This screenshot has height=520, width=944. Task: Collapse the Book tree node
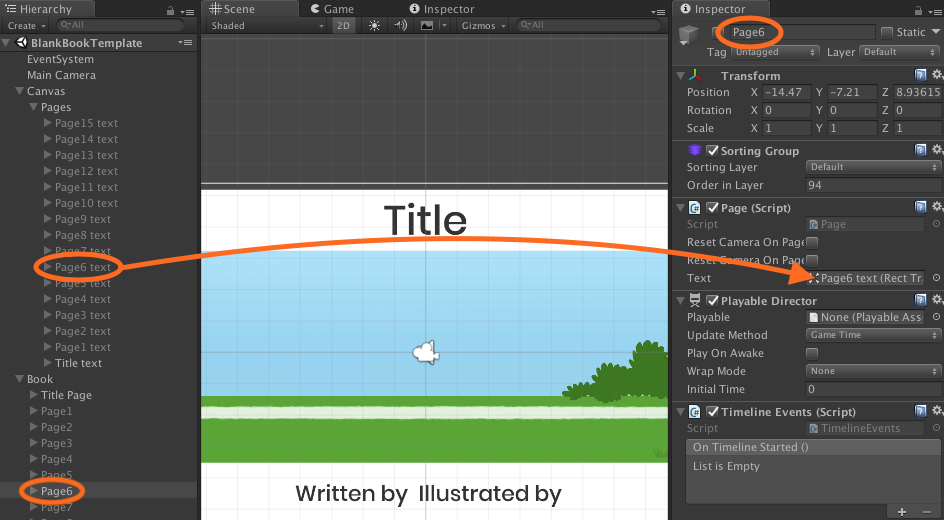coord(19,379)
